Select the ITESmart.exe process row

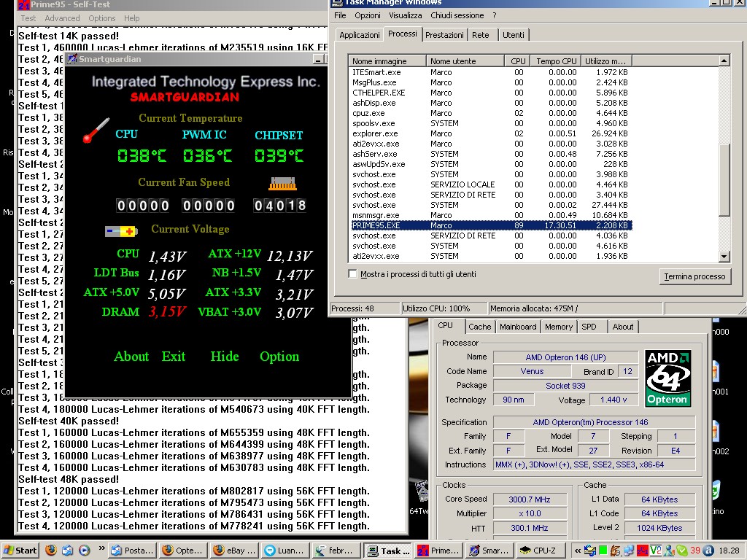(x=492, y=72)
